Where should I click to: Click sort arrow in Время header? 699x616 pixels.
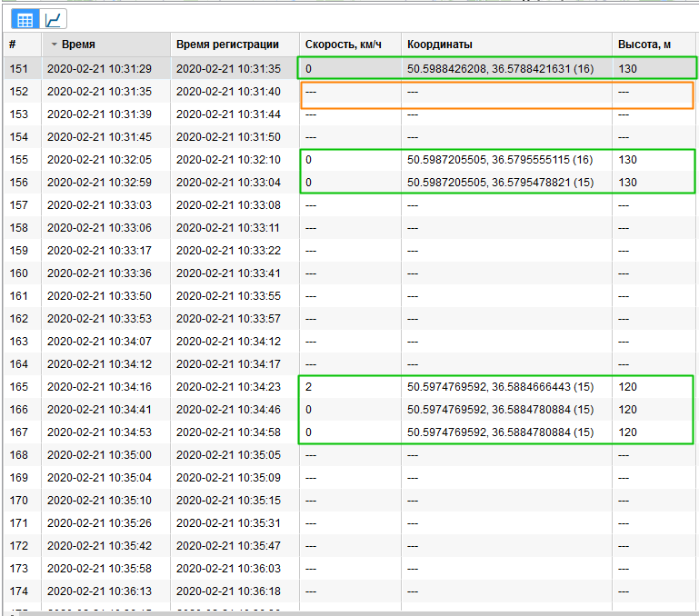click(54, 45)
